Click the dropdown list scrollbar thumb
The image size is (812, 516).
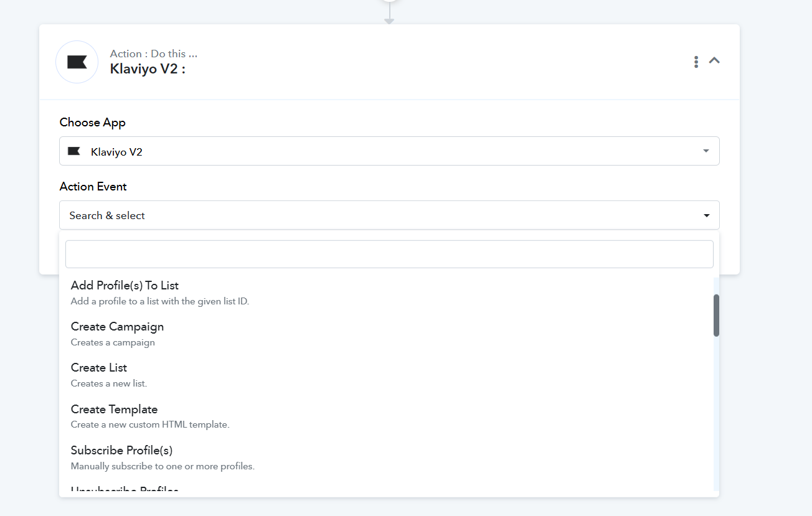[716, 316]
